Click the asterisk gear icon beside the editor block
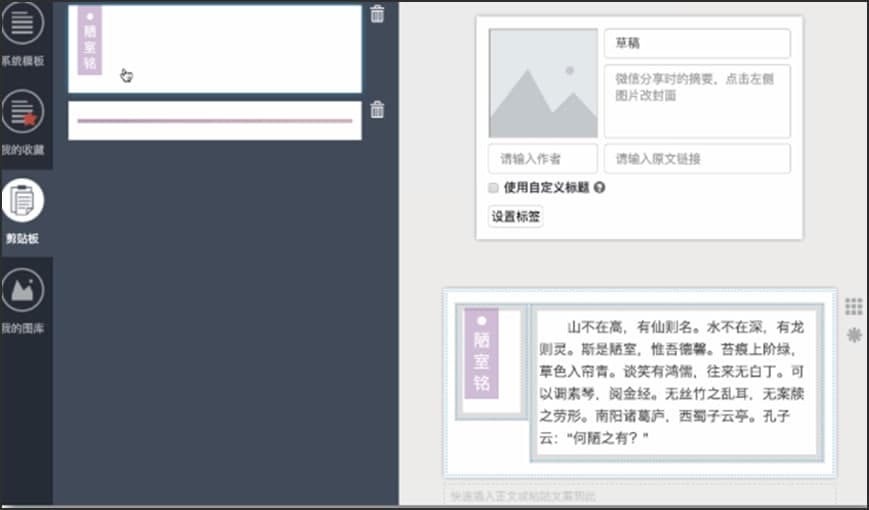Screen dimensions: 869x510 click(854, 335)
